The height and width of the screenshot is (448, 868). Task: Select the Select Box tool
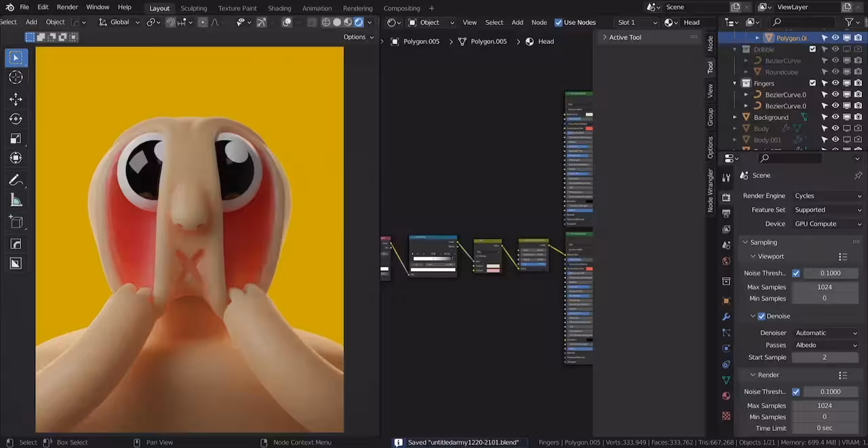[x=16, y=58]
